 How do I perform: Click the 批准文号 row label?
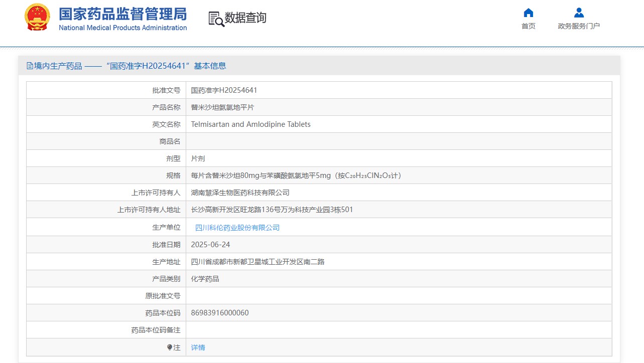[x=166, y=90]
